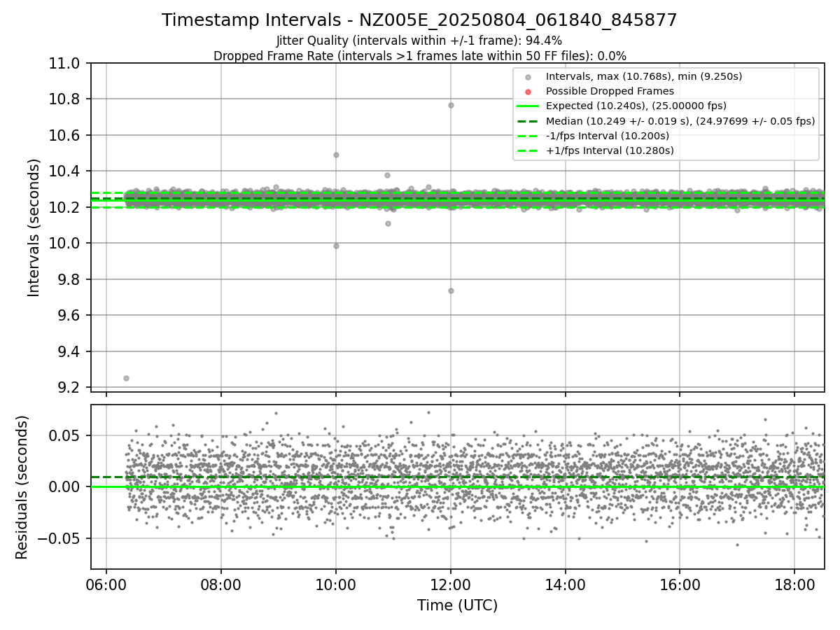Click the outlier point near 10.49s at 10:00
The width and height of the screenshot is (840, 630).
click(x=336, y=155)
